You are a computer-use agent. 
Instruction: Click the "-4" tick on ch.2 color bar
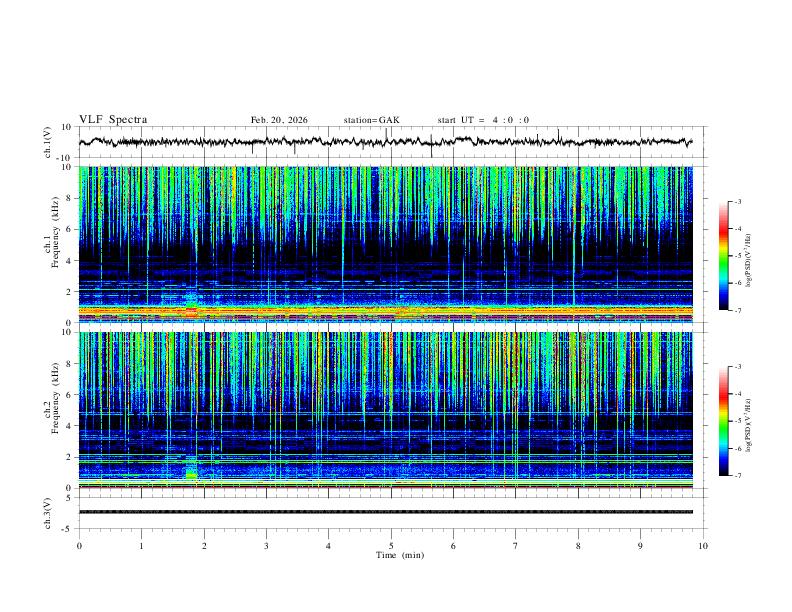(x=737, y=394)
